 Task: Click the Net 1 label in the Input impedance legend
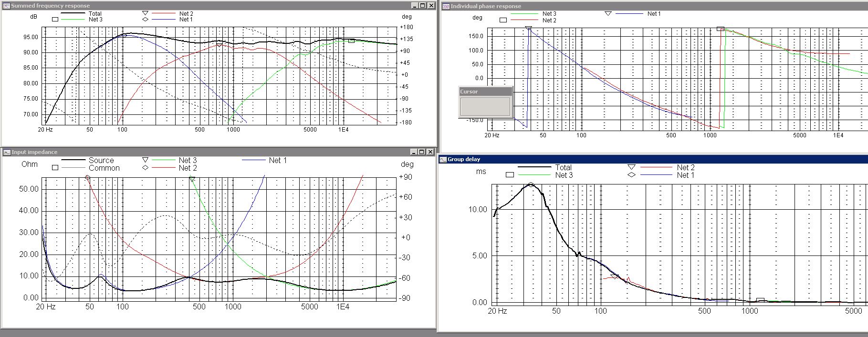[278, 160]
